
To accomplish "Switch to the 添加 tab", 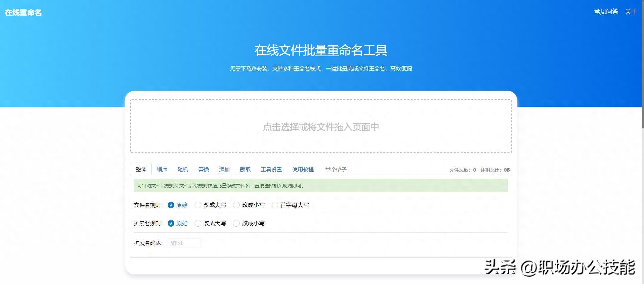I will [x=224, y=170].
